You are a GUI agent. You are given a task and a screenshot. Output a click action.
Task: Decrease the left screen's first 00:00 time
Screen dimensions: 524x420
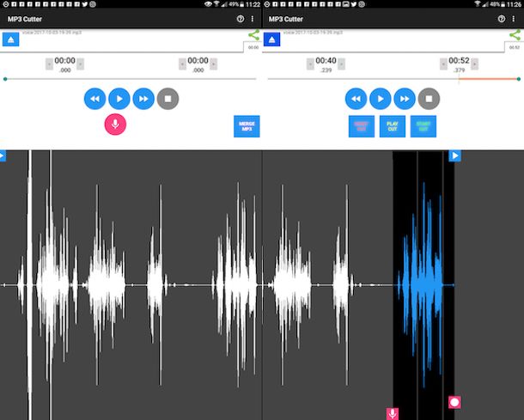(49, 64)
